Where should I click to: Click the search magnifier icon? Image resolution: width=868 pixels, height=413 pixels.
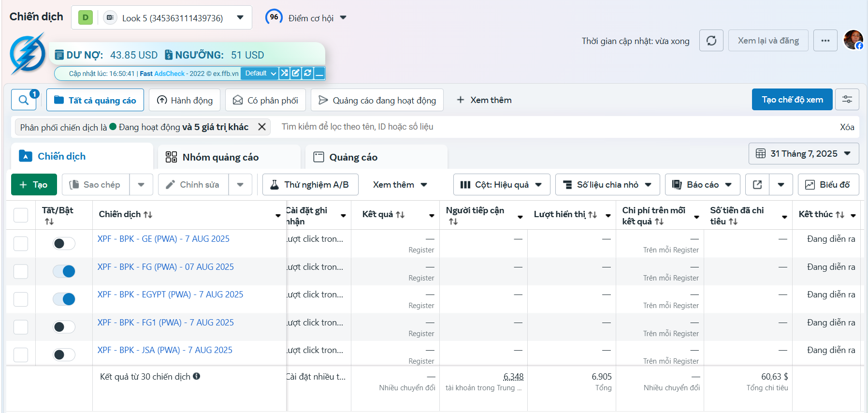[x=23, y=100]
